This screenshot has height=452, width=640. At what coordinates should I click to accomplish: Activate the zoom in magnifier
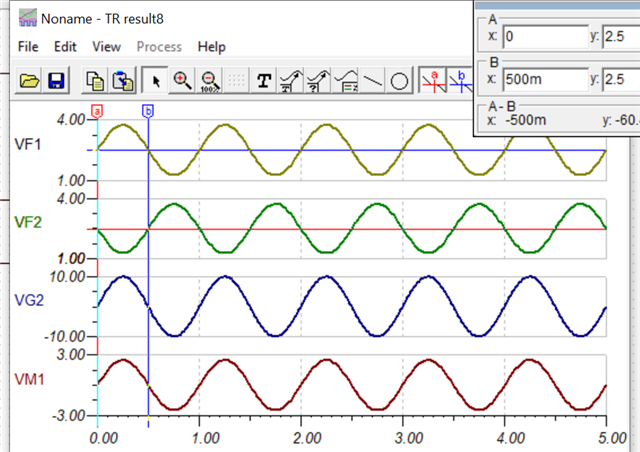coord(182,80)
